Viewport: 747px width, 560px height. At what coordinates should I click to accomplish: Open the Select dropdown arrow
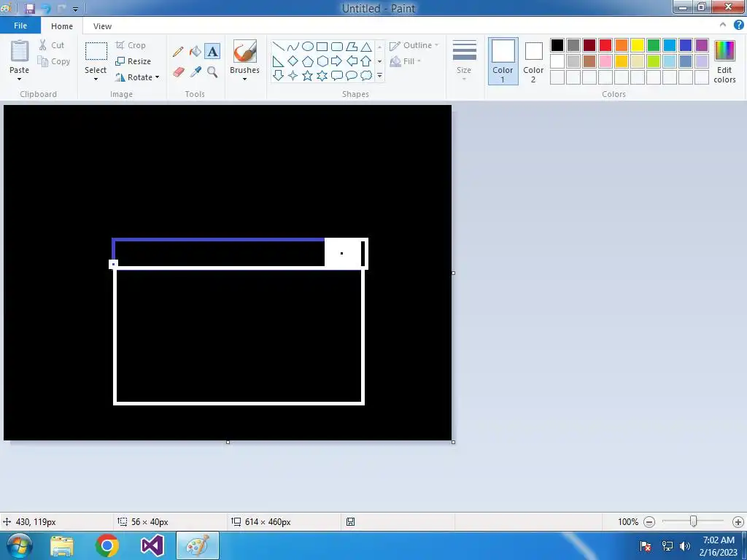[x=96, y=79]
